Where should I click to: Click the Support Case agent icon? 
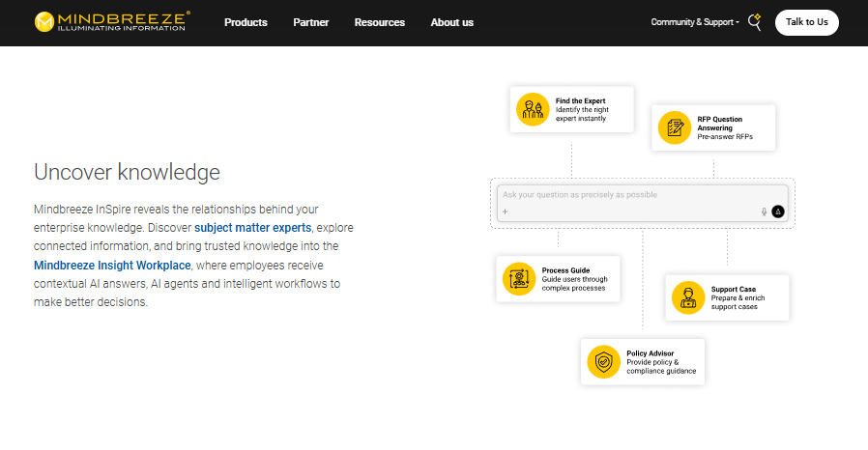coord(688,297)
